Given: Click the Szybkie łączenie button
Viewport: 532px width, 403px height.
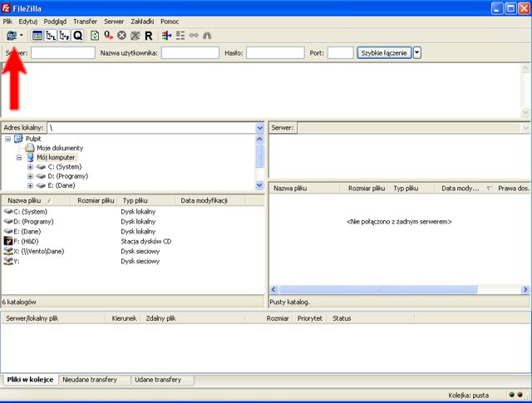Looking at the screenshot, I should click(384, 53).
